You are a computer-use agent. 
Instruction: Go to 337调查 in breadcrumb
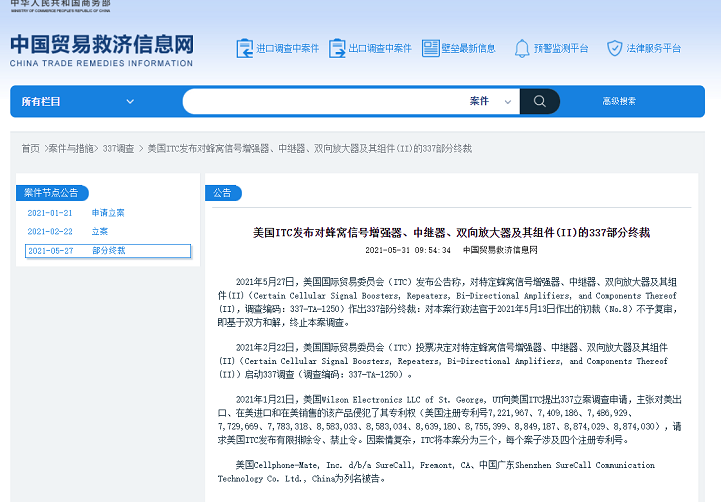tap(118, 148)
